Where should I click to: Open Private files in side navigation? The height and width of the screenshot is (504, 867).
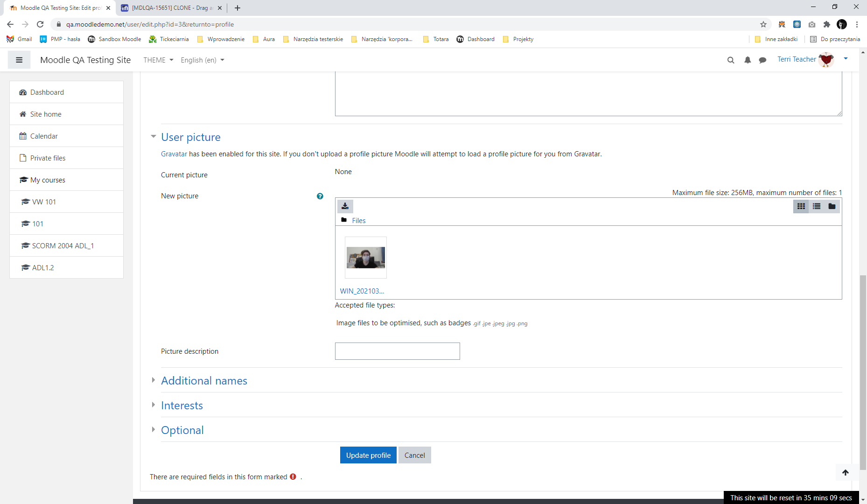[66, 158]
